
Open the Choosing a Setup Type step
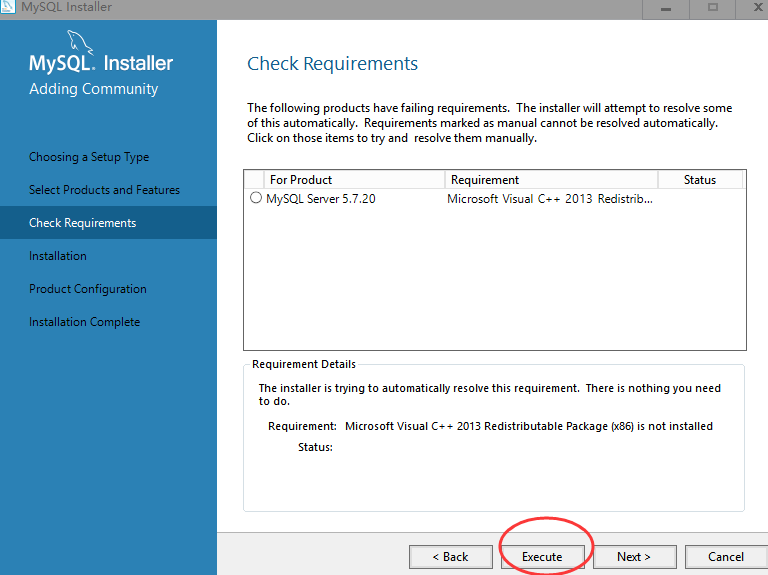[89, 157]
